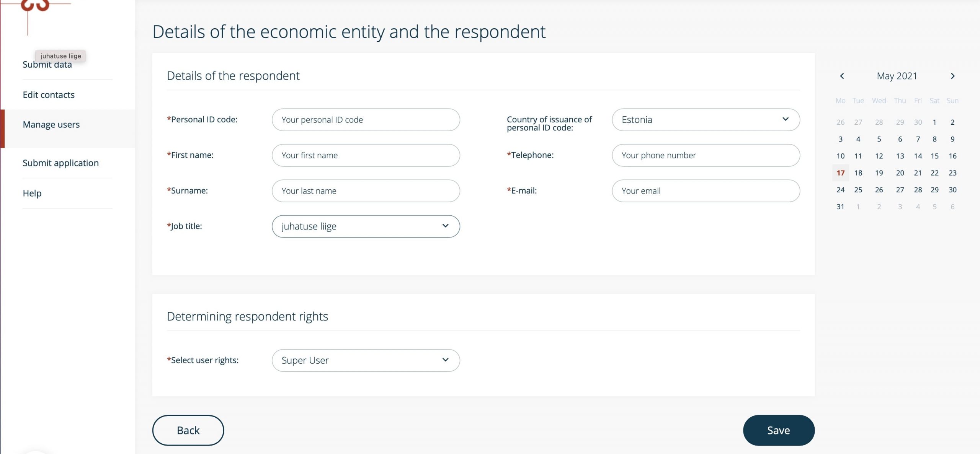Click the Personal ID code field
980x454 pixels.
(366, 120)
